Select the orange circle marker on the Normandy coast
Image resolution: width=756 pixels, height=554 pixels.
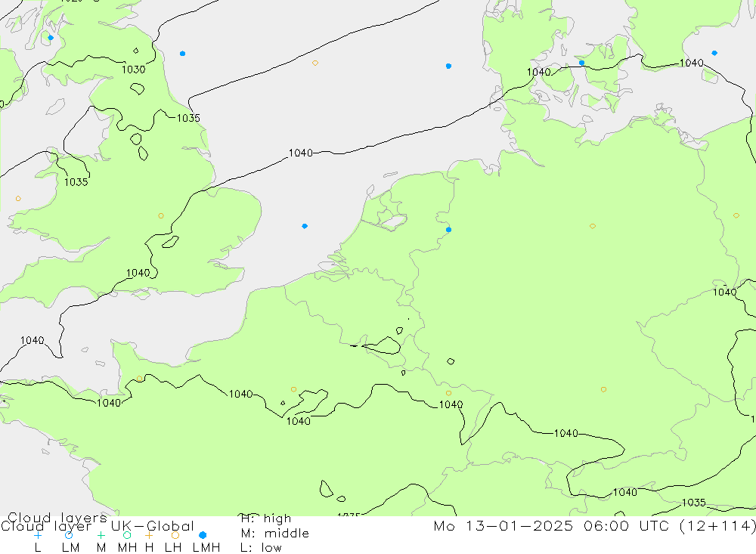tap(139, 379)
